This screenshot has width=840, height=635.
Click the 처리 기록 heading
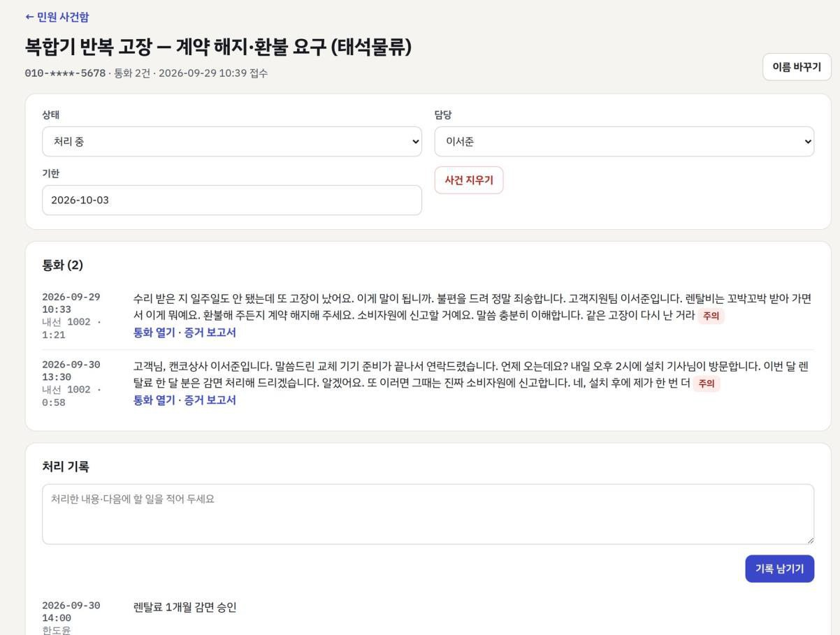click(x=66, y=467)
